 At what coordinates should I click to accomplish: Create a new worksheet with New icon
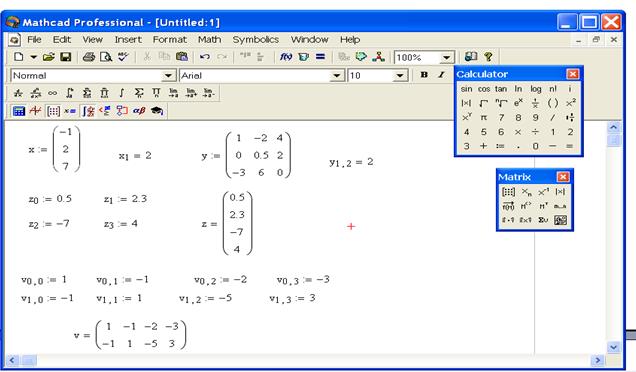18,57
